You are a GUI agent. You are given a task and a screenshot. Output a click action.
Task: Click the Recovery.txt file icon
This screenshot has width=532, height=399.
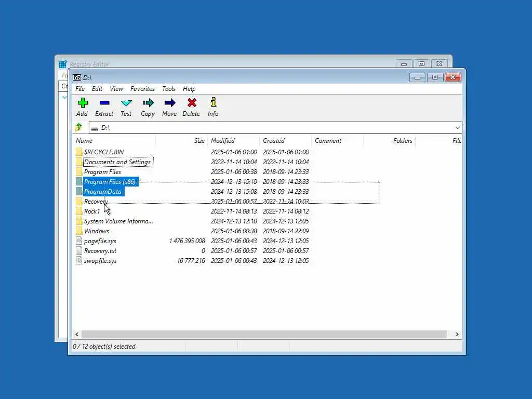79,250
